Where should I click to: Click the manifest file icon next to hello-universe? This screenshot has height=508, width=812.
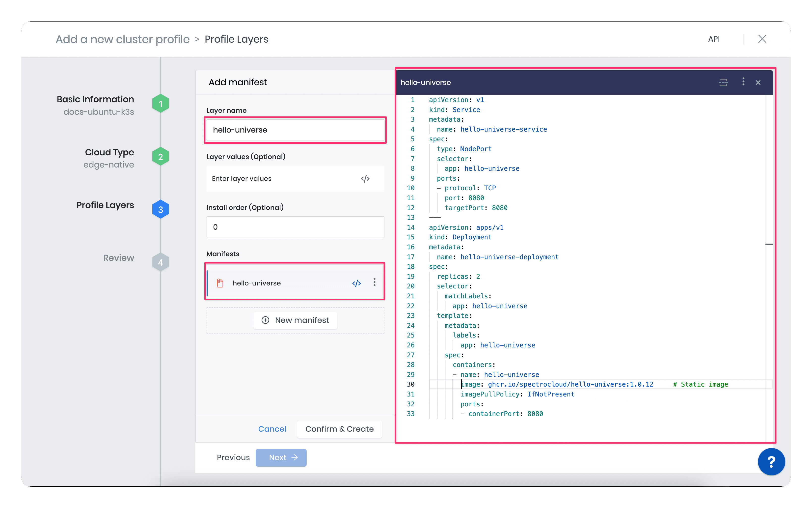pyautogui.click(x=220, y=283)
